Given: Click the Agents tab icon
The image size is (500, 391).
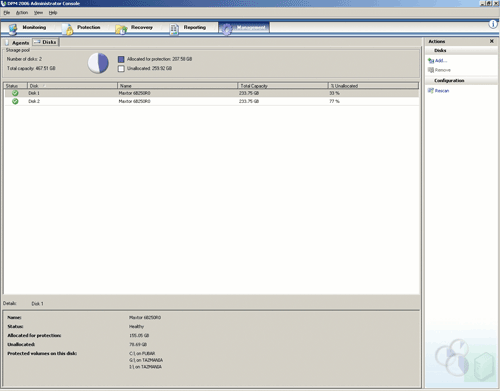Looking at the screenshot, I should click(x=7, y=43).
